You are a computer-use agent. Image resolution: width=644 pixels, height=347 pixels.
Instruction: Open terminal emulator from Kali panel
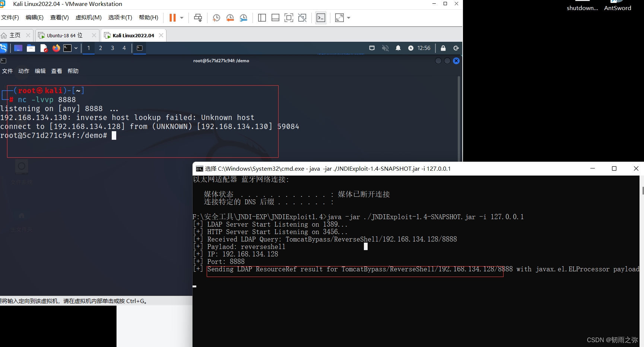[67, 48]
